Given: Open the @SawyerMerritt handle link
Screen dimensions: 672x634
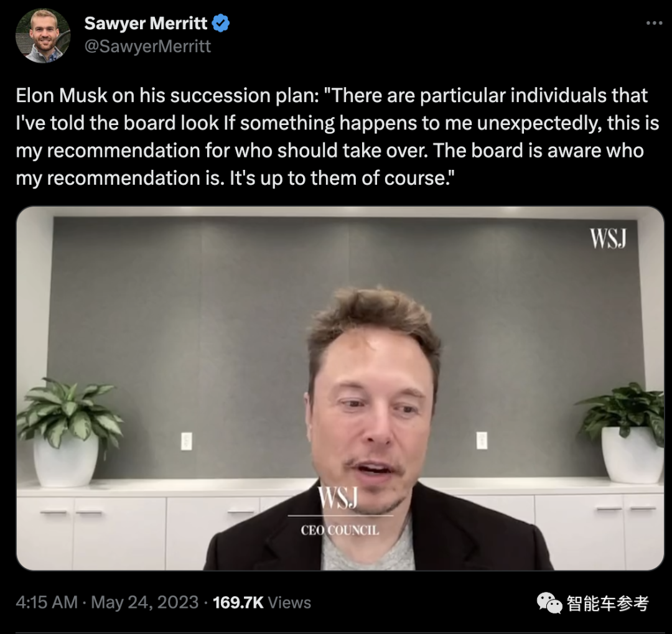Looking at the screenshot, I should click(x=147, y=46).
